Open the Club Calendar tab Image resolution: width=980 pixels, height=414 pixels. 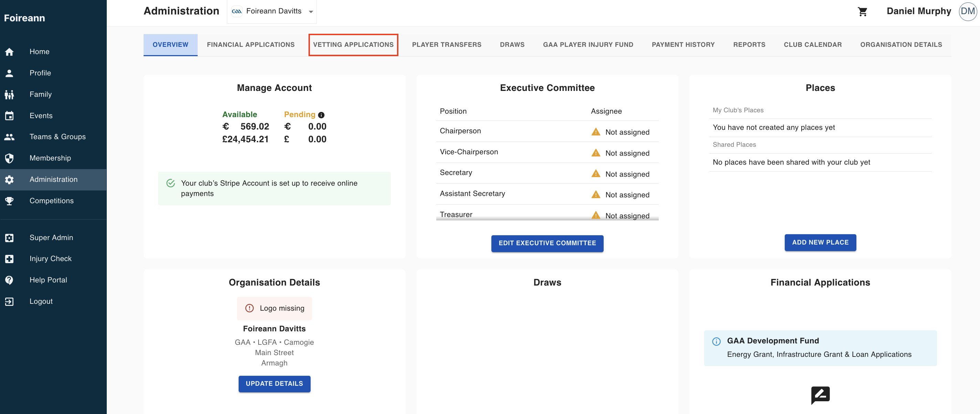(x=813, y=45)
